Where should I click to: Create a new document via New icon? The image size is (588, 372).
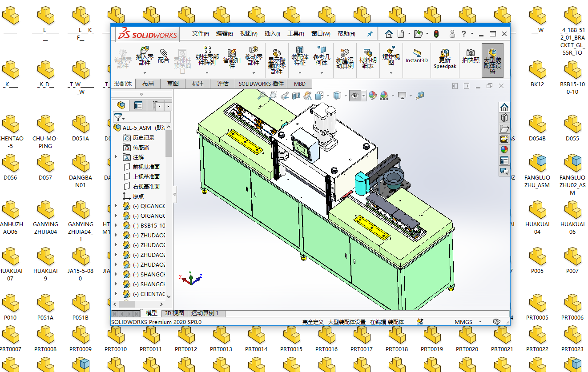(x=401, y=34)
